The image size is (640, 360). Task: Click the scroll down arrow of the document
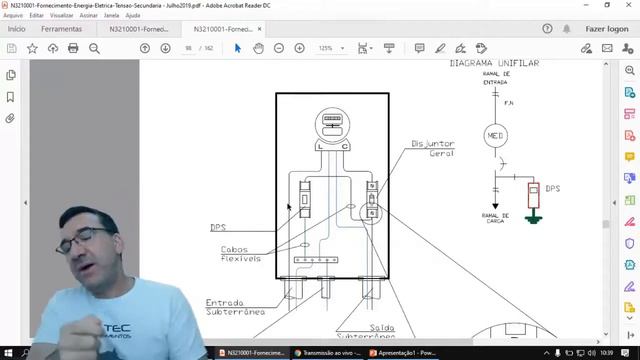pyautogui.click(x=606, y=334)
